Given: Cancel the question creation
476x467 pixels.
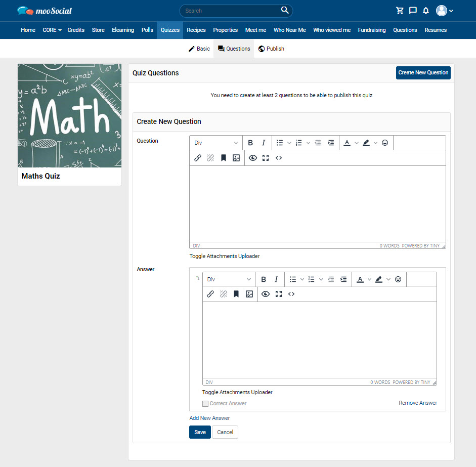Looking at the screenshot, I should pyautogui.click(x=225, y=432).
